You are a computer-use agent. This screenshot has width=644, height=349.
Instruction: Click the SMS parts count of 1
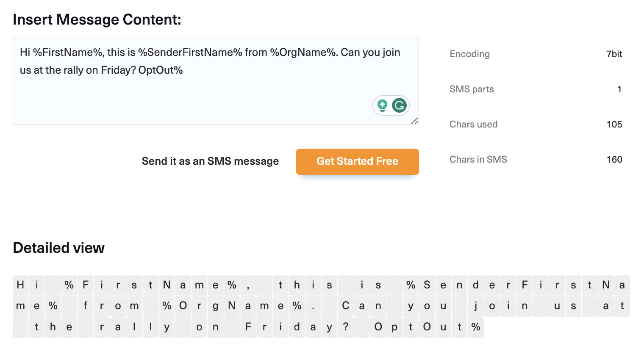click(x=619, y=89)
